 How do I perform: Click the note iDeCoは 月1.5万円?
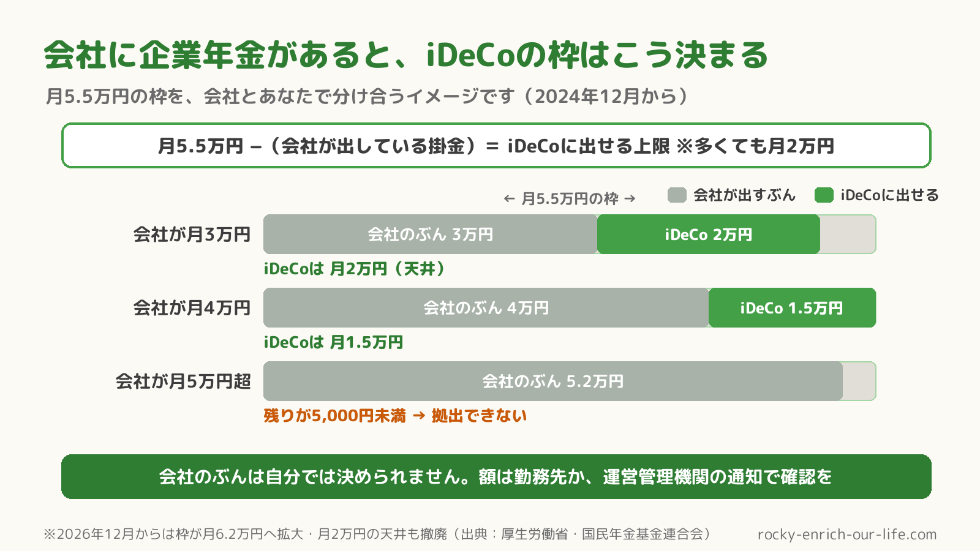333,342
